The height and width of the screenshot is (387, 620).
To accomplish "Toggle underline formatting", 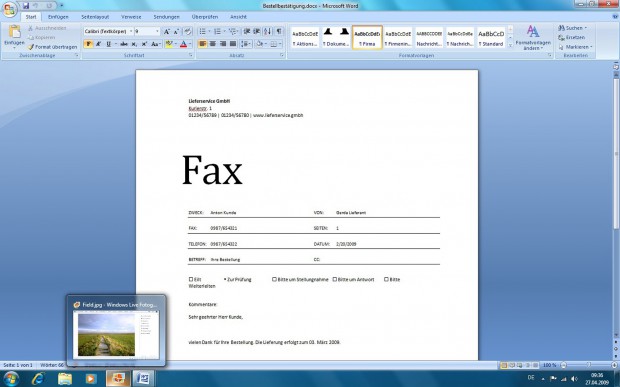I will (108, 44).
